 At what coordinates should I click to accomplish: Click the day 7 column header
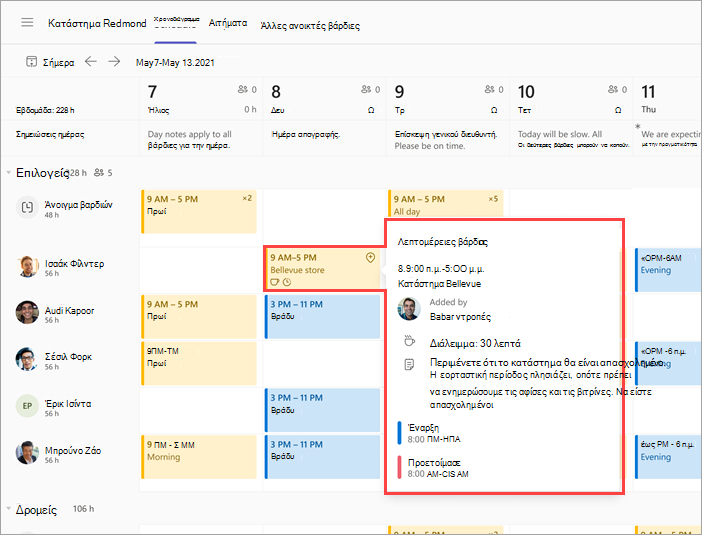[201, 98]
